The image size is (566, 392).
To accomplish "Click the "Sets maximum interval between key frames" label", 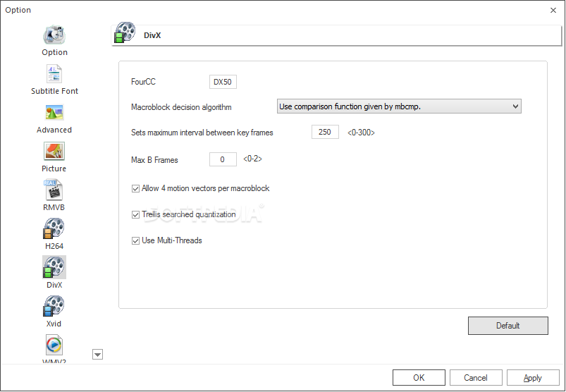I will tap(202, 133).
